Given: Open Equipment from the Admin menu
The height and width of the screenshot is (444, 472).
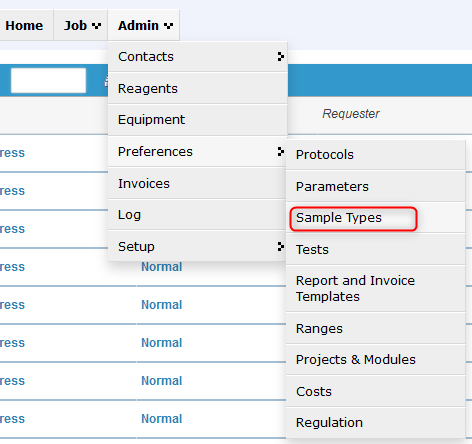Looking at the screenshot, I should pyautogui.click(x=198, y=120).
